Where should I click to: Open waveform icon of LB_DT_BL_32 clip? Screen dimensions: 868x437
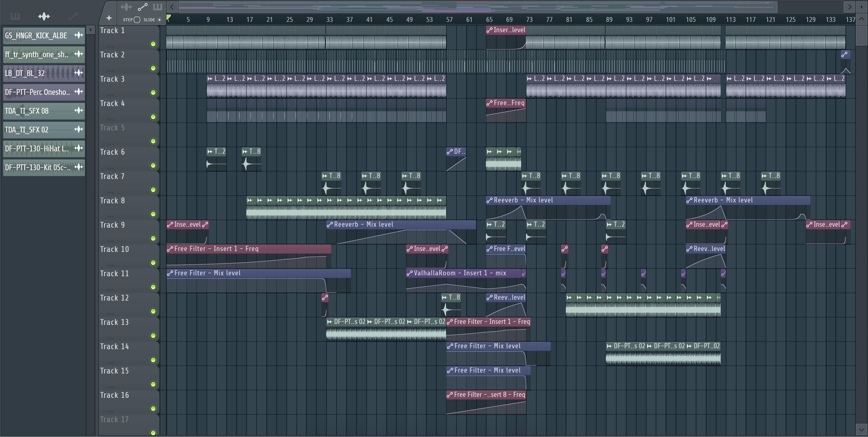pyautogui.click(x=79, y=73)
